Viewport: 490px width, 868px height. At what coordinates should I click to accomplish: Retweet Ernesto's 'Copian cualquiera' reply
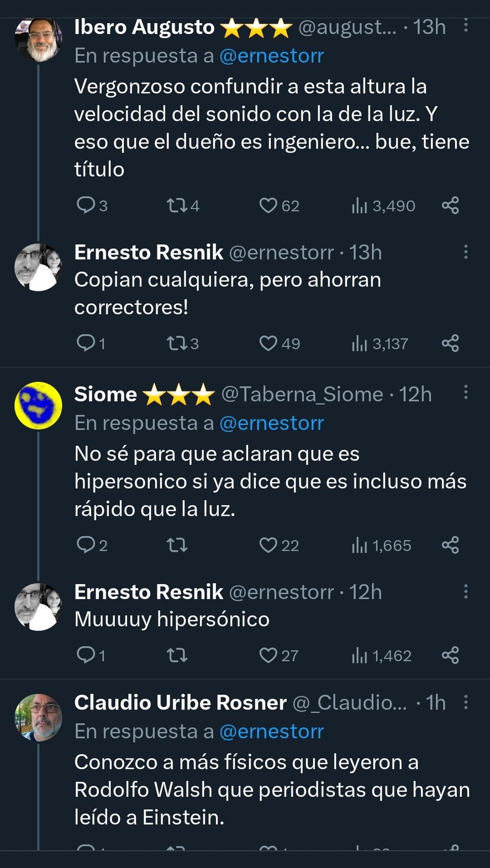177,343
